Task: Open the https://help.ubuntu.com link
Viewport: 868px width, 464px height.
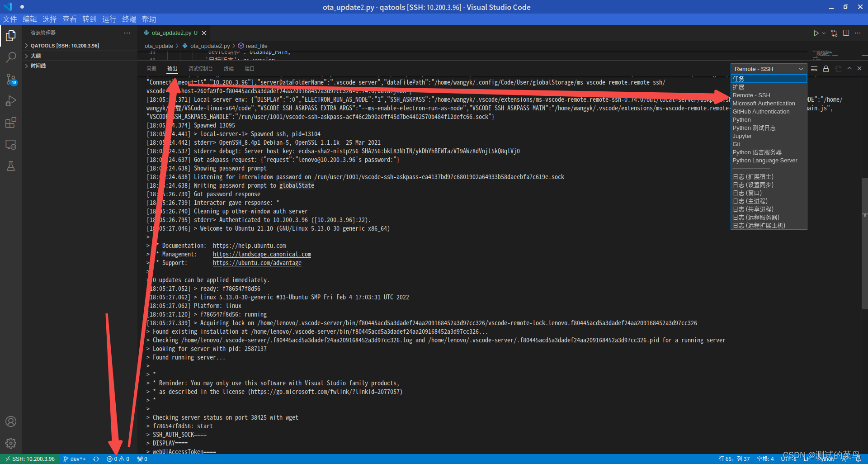Action: coord(249,246)
